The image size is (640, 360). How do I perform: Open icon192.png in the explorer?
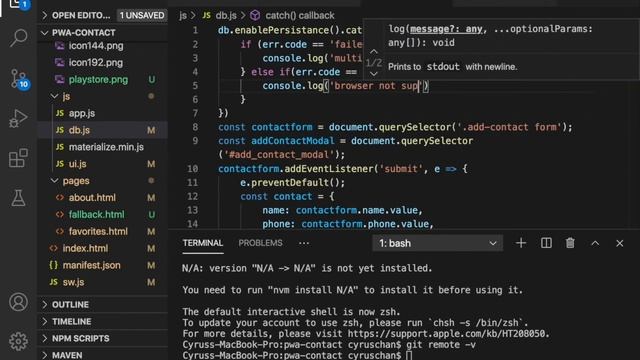(96, 63)
